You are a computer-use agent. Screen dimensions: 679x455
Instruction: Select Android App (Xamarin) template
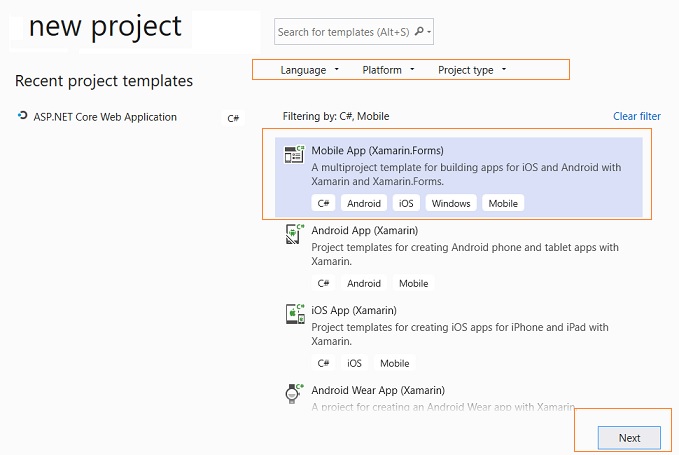459,257
